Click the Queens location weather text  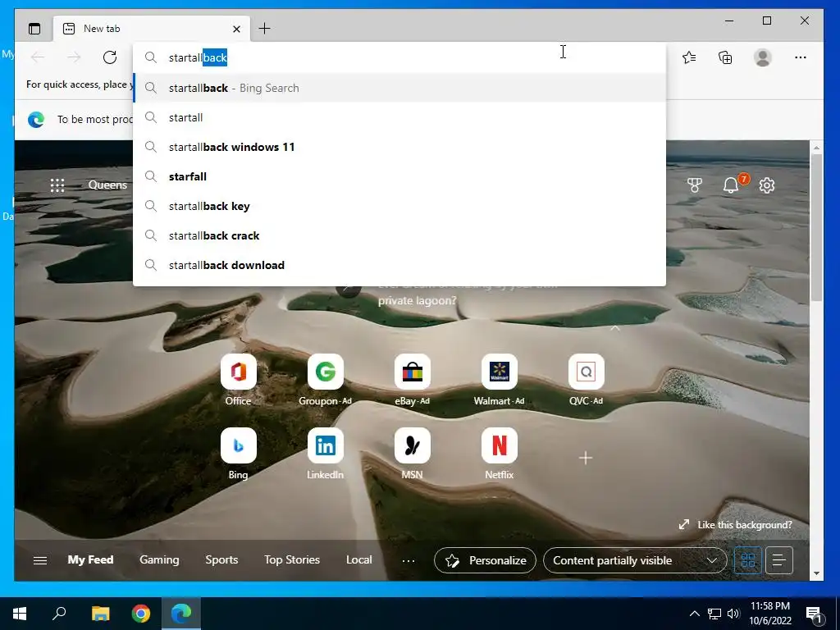[107, 185]
